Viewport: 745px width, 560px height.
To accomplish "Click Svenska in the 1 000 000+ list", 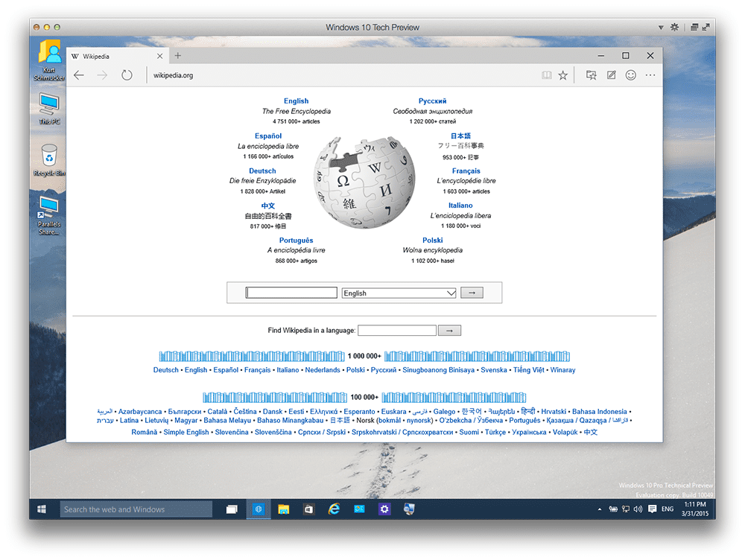I will click(494, 370).
